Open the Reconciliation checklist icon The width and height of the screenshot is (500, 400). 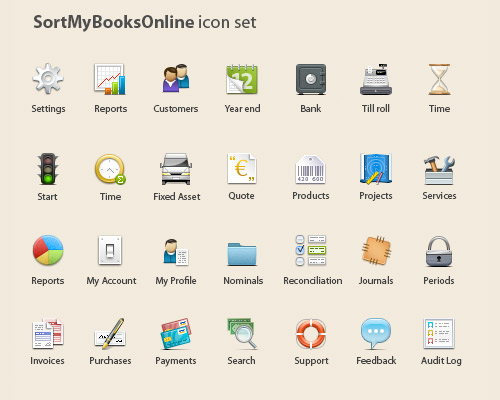pos(311,250)
